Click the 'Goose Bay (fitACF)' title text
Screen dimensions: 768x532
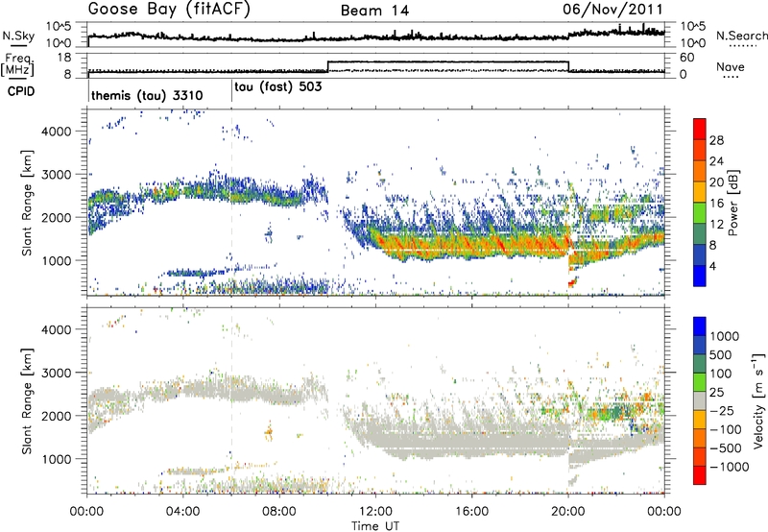coord(169,9)
